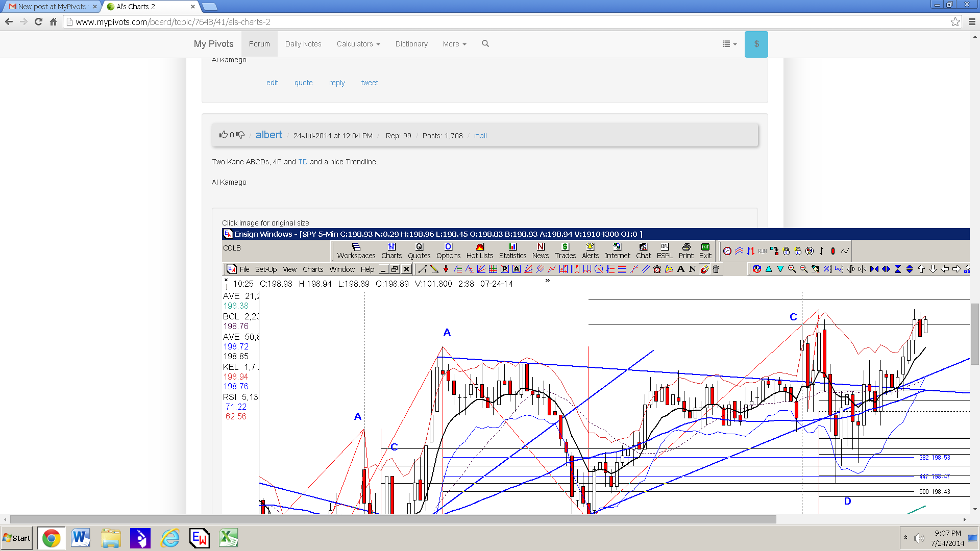Click the horizontal page scrollbar thumb
This screenshot has height=551, width=980.
click(x=393, y=519)
